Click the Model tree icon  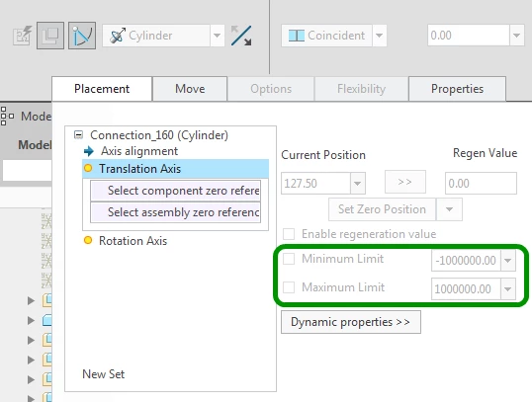click(7, 116)
